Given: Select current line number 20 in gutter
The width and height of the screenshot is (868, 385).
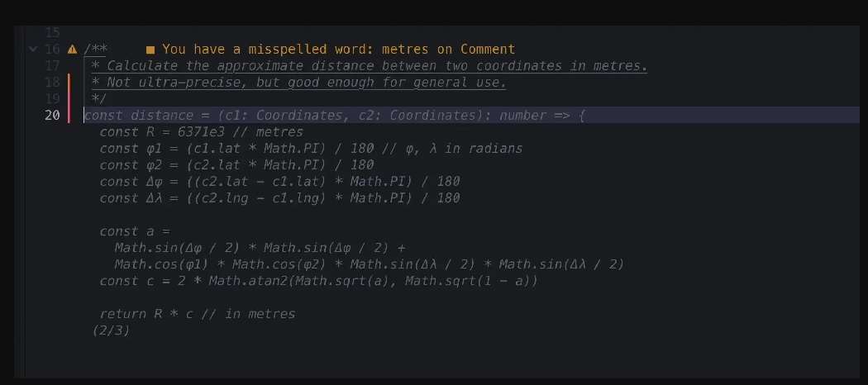Looking at the screenshot, I should coord(52,116).
